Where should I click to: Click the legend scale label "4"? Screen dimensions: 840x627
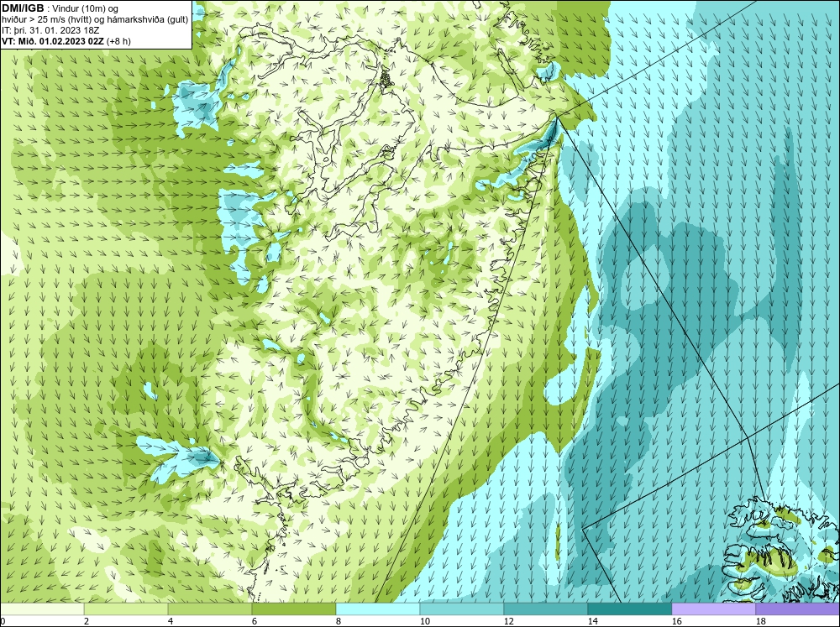(171, 621)
